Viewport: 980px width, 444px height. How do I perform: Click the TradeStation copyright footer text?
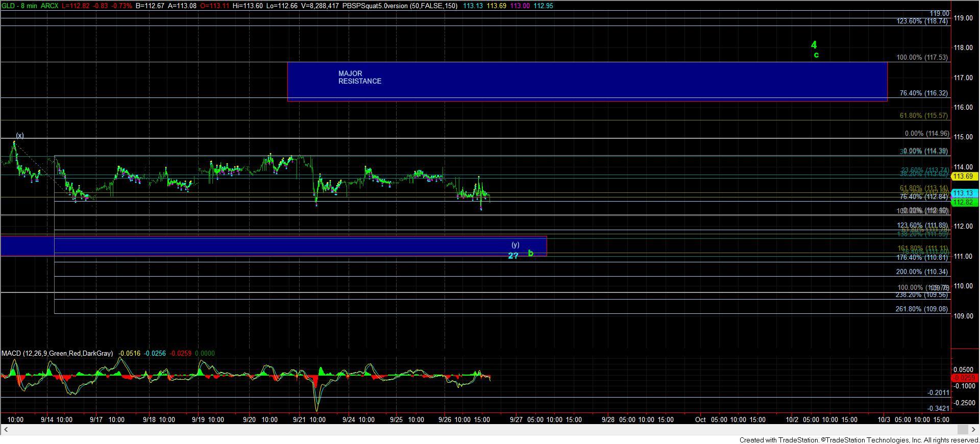coord(859,440)
